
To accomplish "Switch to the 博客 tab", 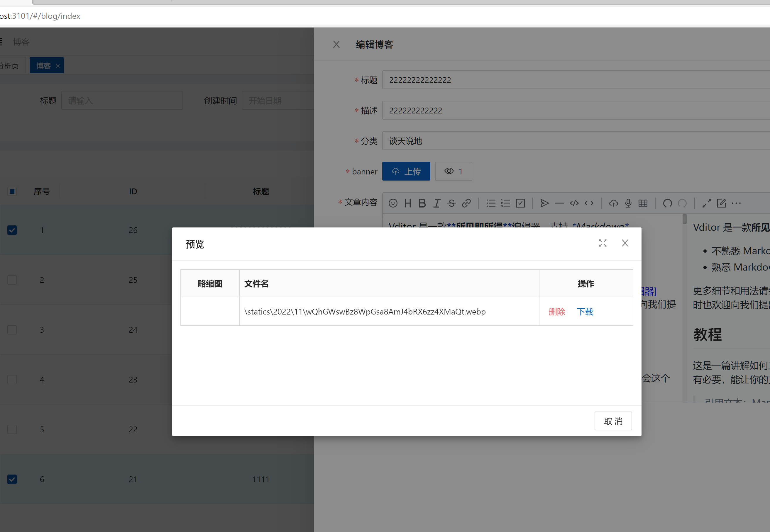I will pos(43,66).
